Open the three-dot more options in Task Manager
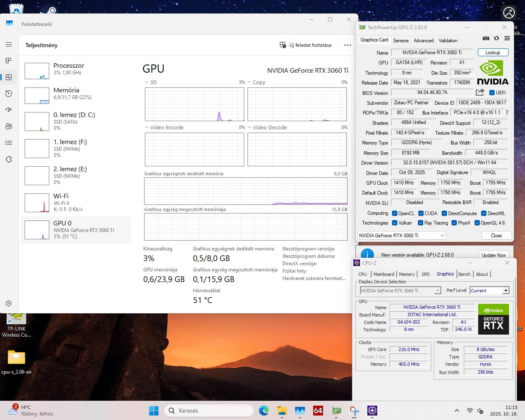 (348, 45)
